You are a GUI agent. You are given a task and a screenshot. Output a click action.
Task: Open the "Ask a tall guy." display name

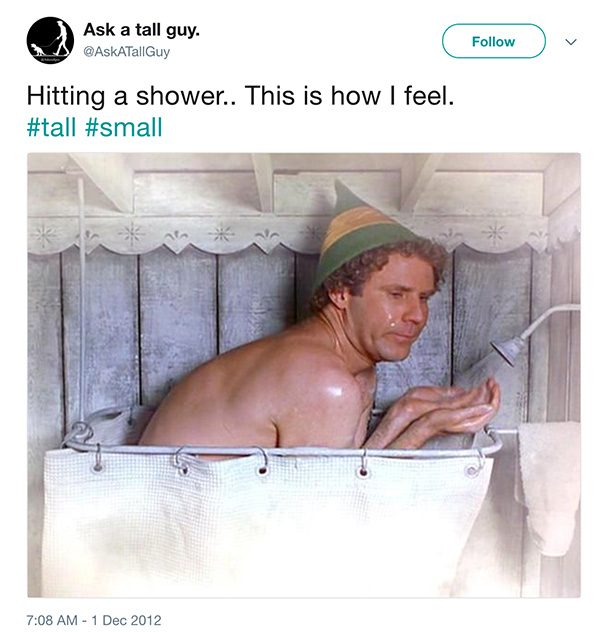click(x=142, y=30)
